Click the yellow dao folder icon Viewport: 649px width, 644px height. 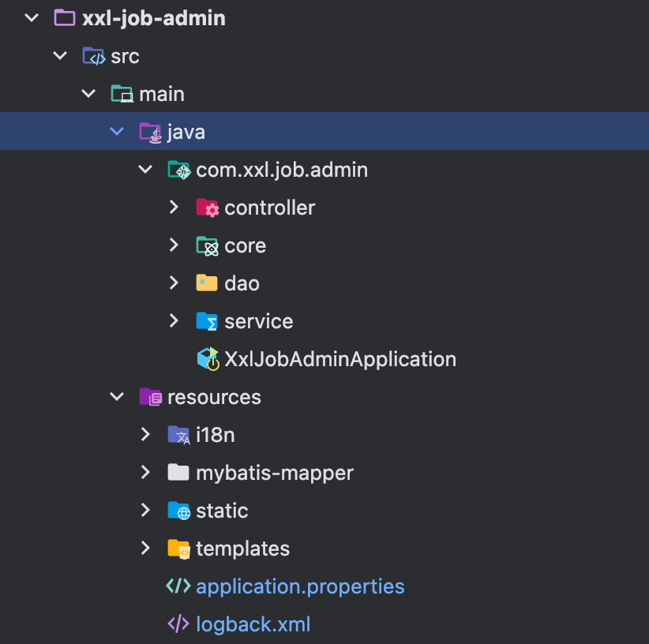click(x=205, y=283)
